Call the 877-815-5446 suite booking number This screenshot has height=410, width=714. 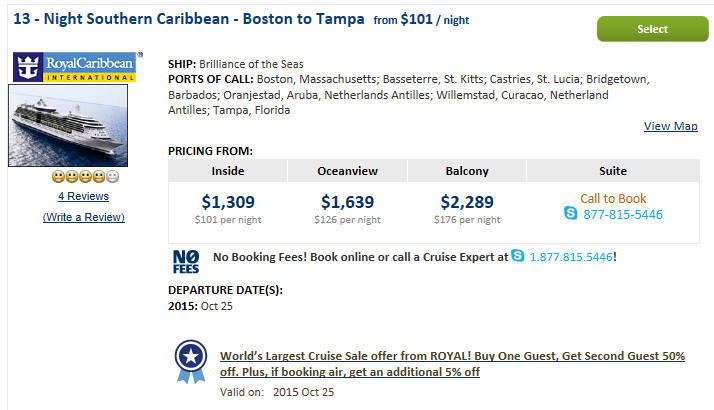623,215
